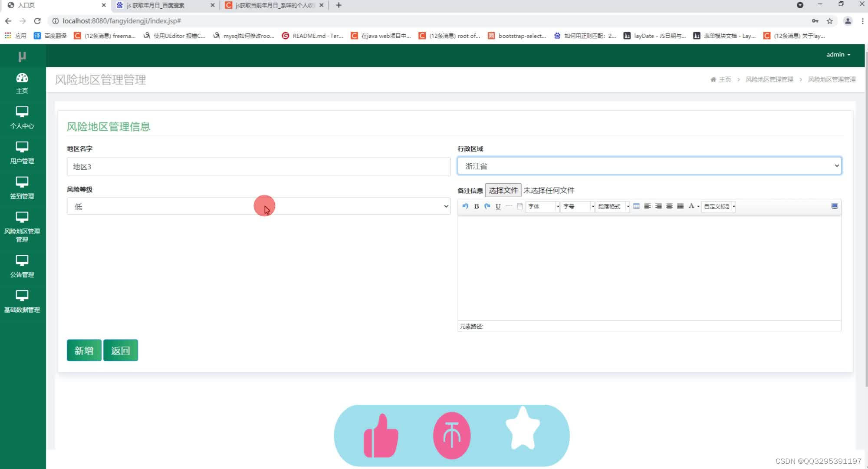Viewport: 868px width, 469px height.
Task: Click the undo icon in the editor toolbar
Action: click(x=465, y=206)
